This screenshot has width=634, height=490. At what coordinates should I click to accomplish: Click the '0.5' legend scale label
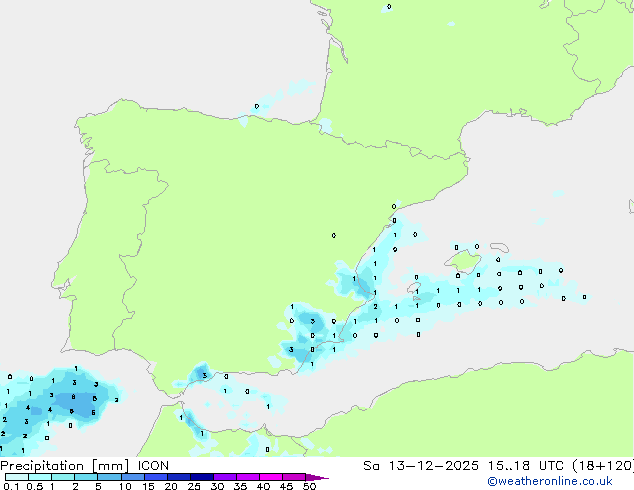point(34,486)
